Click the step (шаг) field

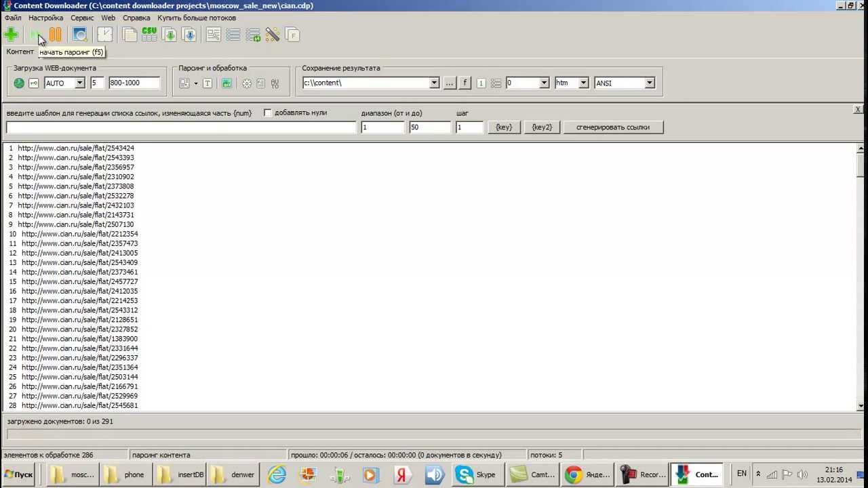[469, 127]
